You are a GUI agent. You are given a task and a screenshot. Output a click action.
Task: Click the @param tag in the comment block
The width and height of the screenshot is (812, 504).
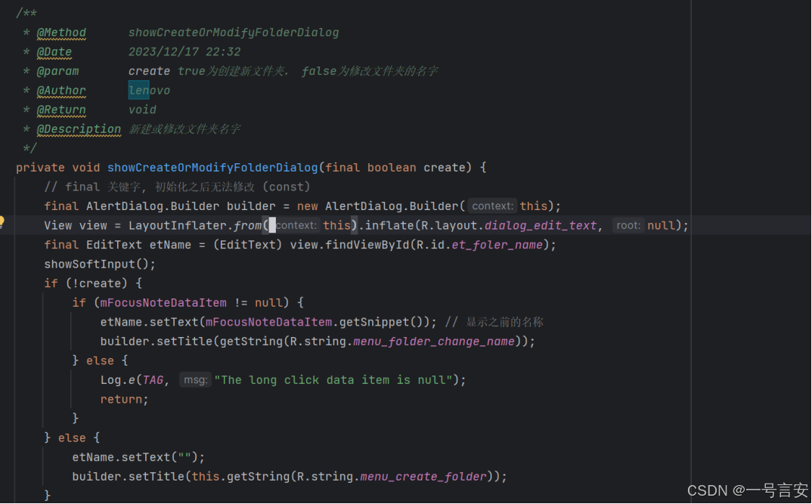tap(57, 70)
